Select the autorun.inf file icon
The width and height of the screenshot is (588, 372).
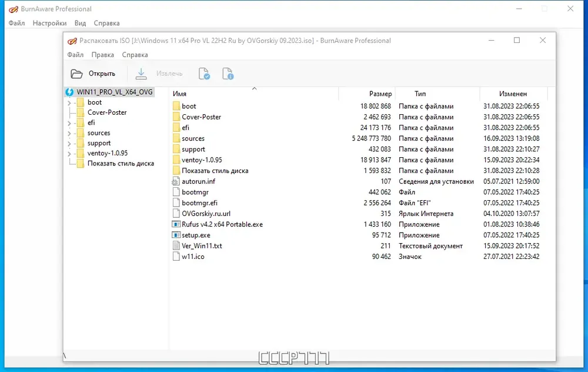pyautogui.click(x=176, y=181)
